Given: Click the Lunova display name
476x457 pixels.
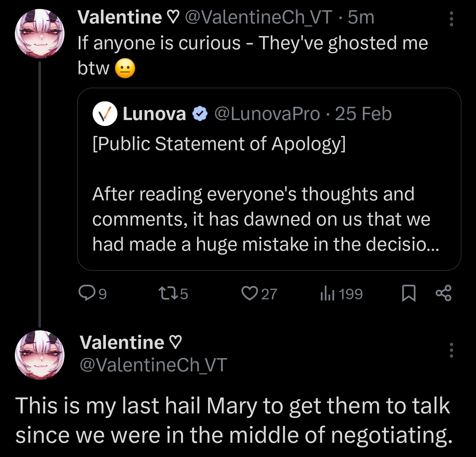Looking at the screenshot, I should (154, 114).
